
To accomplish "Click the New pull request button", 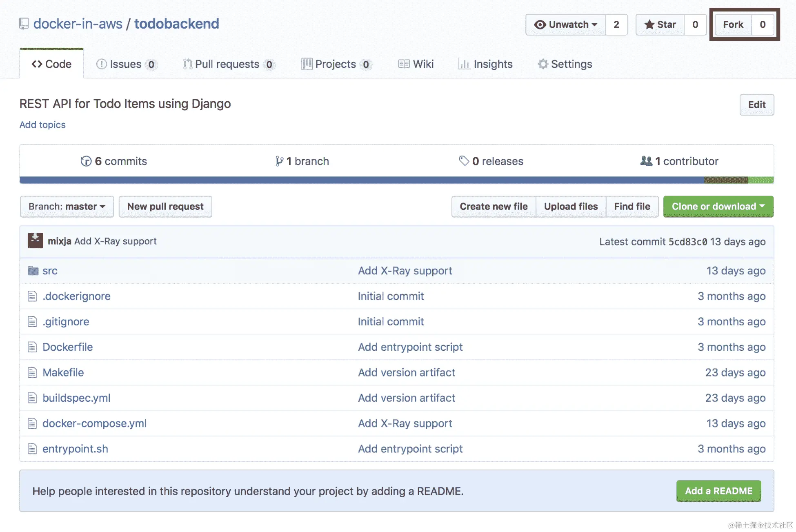I will [165, 207].
